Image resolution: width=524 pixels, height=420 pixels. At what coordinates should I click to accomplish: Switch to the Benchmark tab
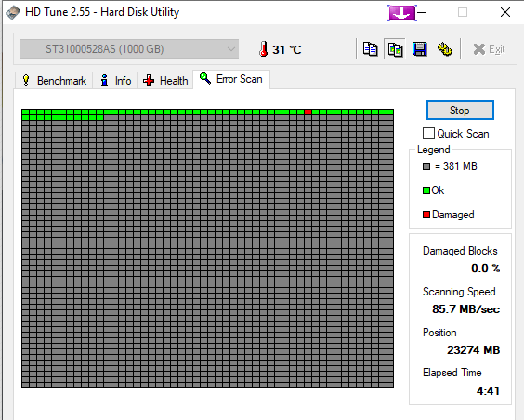tap(54, 81)
